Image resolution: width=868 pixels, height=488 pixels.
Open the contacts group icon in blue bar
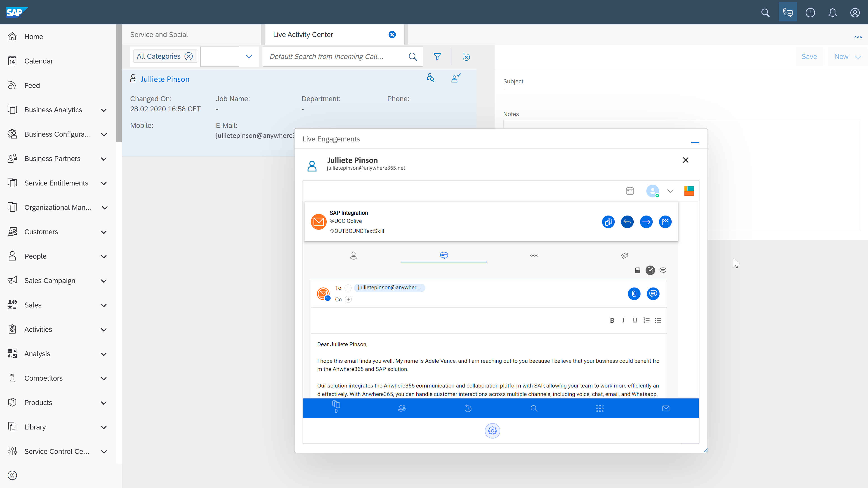point(402,408)
